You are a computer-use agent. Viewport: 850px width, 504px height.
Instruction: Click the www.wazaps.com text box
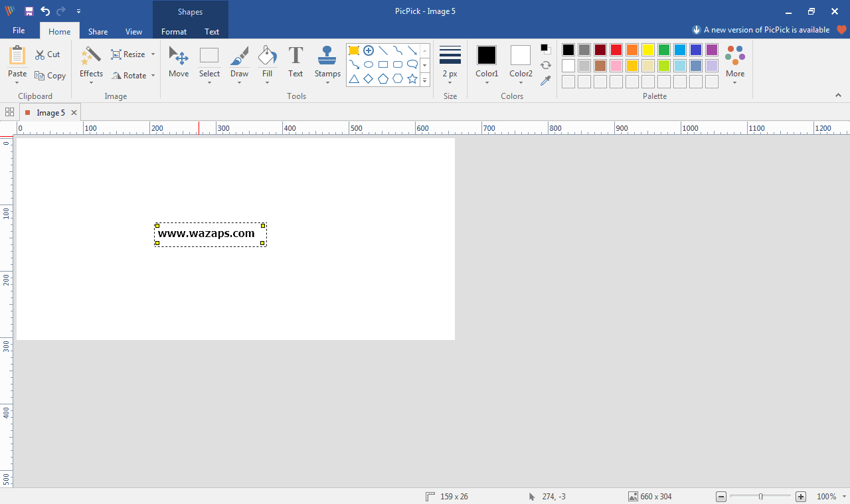click(x=211, y=234)
